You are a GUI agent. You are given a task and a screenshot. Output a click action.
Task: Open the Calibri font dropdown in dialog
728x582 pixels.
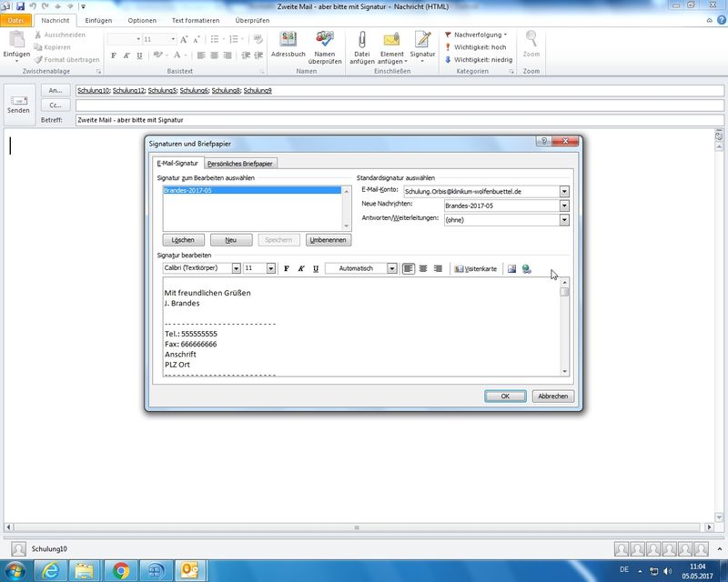236,268
